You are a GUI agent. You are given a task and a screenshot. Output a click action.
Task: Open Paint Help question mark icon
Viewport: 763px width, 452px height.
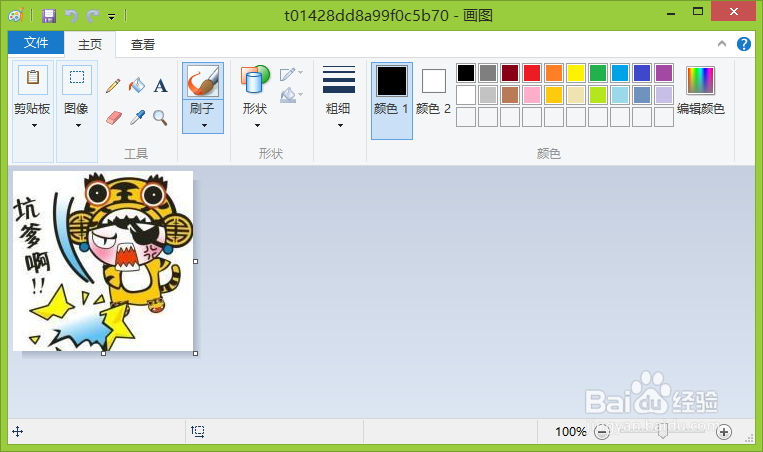tap(743, 44)
